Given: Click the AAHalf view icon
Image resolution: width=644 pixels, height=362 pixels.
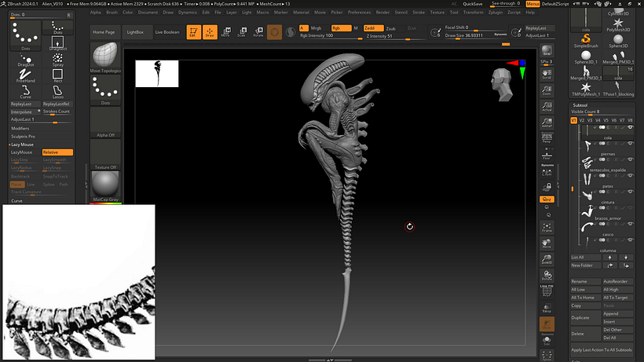Looking at the screenshot, I should [x=547, y=122].
